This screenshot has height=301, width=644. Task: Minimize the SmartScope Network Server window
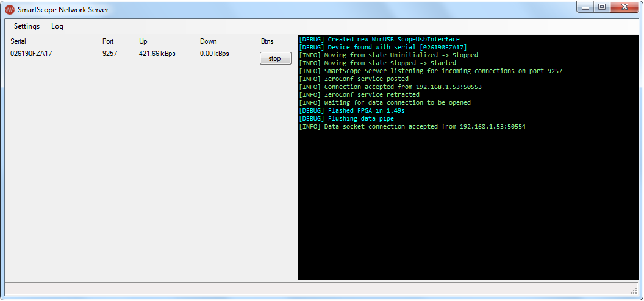tap(586, 7)
